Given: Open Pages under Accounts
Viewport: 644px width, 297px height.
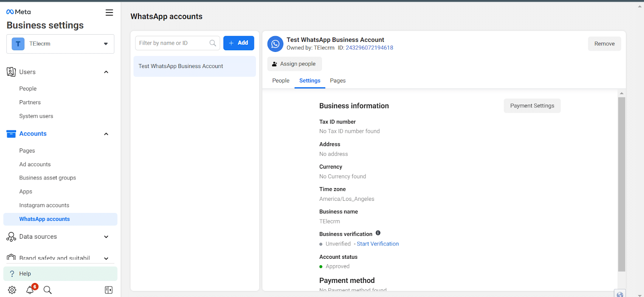Looking at the screenshot, I should pos(27,151).
